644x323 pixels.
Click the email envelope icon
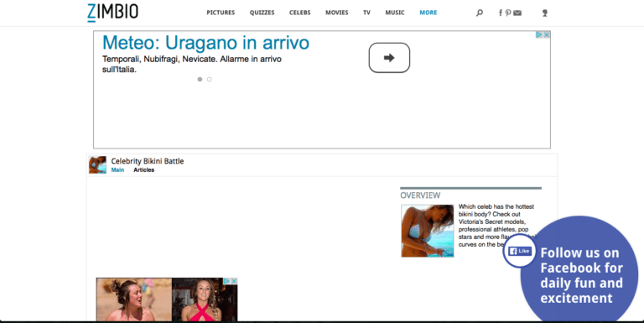(x=517, y=13)
